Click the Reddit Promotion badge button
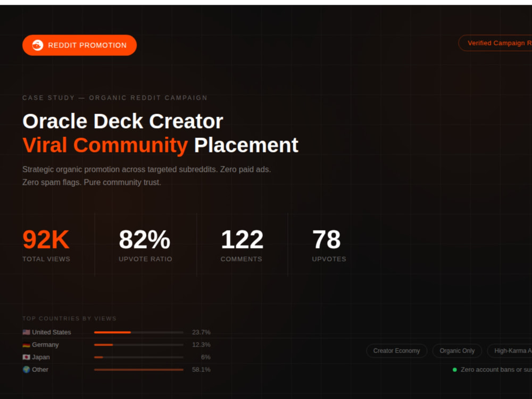Screen dimensions: 532x399 click(x=79, y=45)
